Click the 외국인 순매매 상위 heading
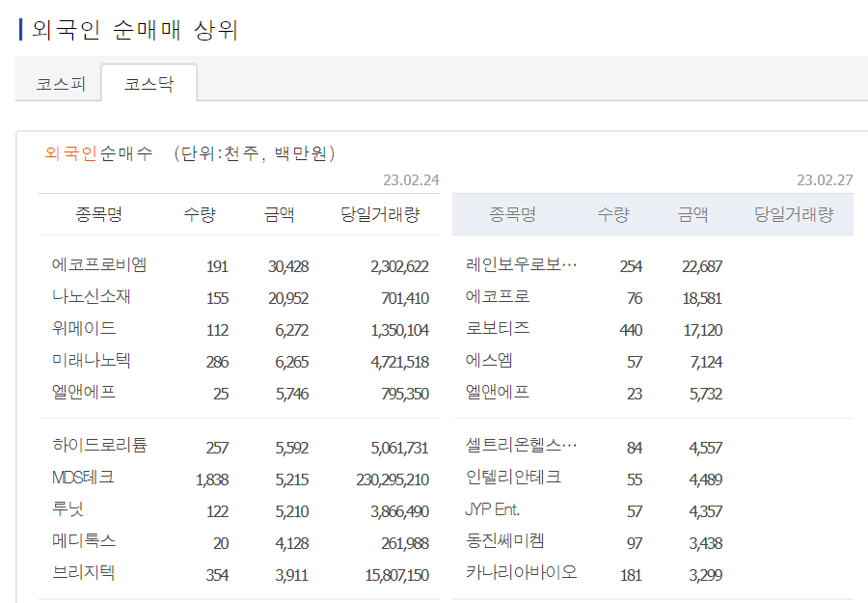Viewport: 868px width, 603px height. (134, 29)
